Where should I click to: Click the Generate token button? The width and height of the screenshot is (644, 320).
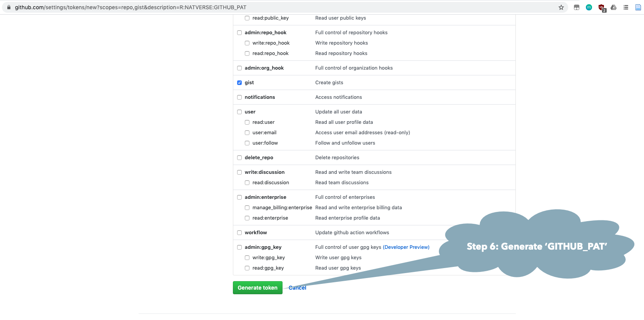pos(258,288)
